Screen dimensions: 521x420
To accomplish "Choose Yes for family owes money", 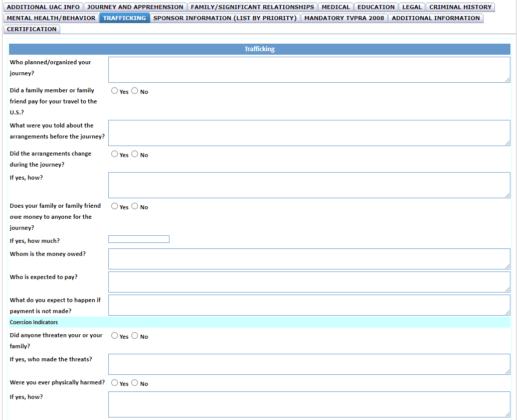I will coord(115,207).
